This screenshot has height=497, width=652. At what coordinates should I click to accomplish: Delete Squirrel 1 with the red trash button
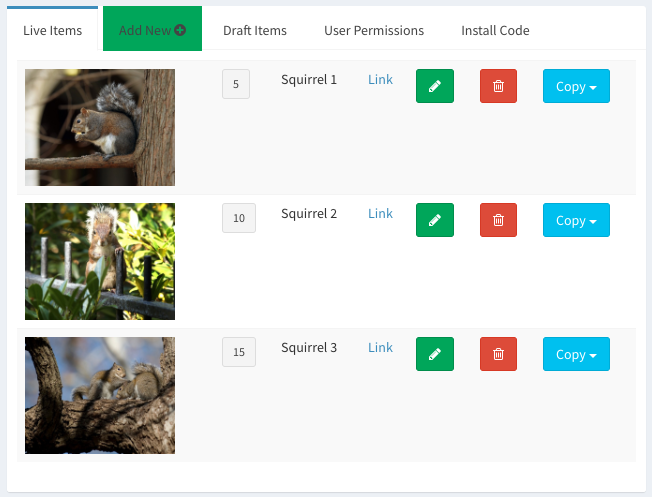(x=498, y=86)
